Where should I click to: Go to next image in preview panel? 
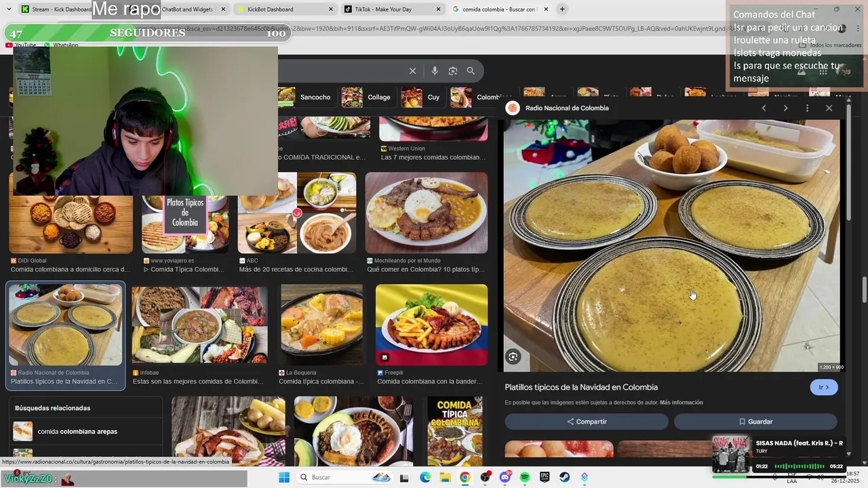click(x=785, y=108)
